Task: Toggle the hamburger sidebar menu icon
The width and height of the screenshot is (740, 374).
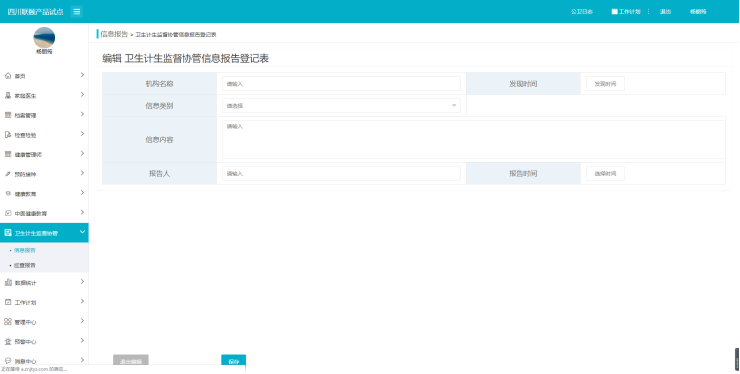Action: (76, 11)
